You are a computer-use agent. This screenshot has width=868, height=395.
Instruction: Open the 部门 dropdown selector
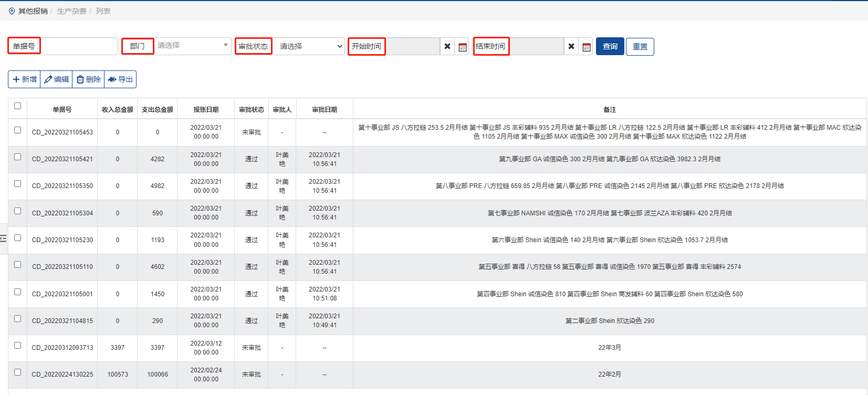click(192, 46)
